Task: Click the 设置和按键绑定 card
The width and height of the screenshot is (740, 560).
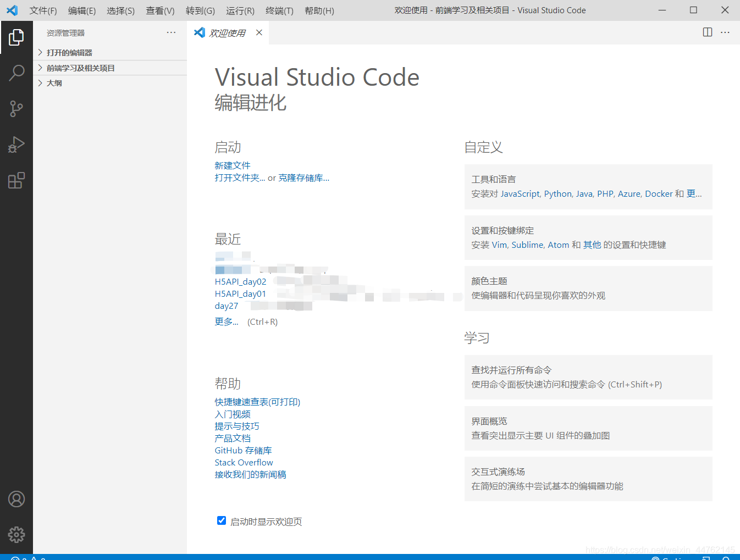Action: click(588, 237)
